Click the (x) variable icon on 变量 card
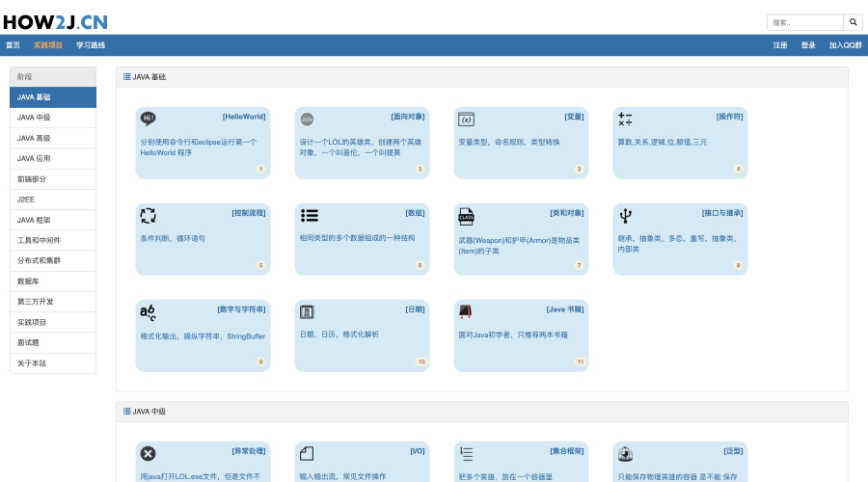The width and height of the screenshot is (868, 482). [x=466, y=119]
